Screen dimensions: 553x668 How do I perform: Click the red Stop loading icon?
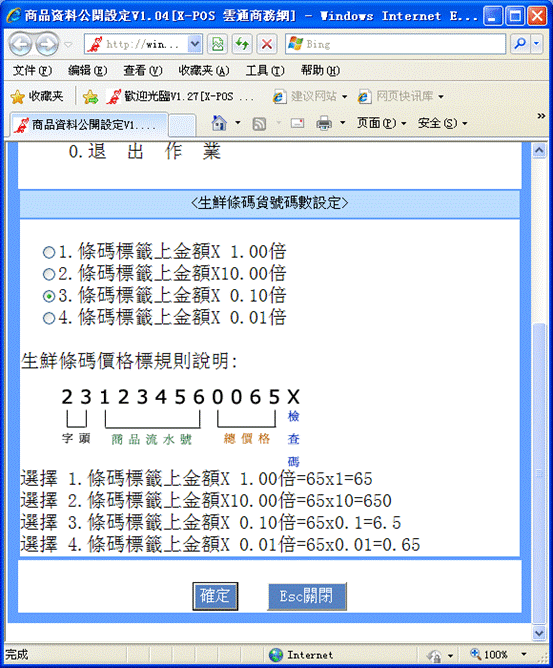click(267, 44)
